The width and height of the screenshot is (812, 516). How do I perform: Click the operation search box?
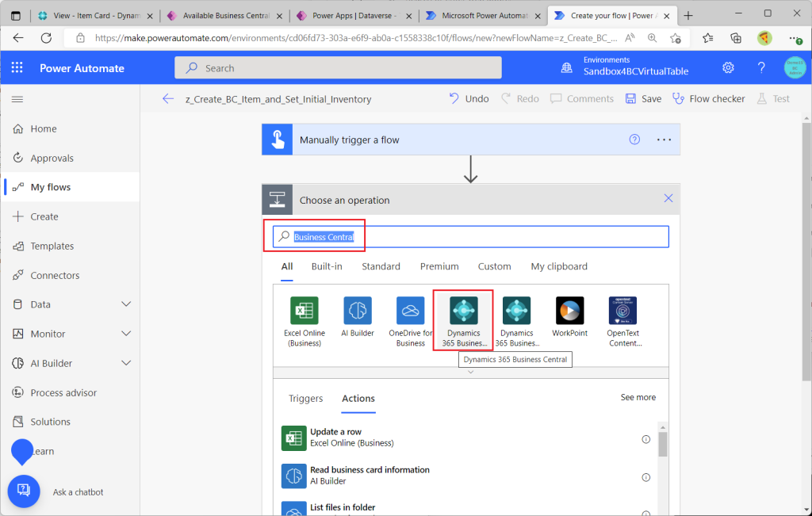471,236
